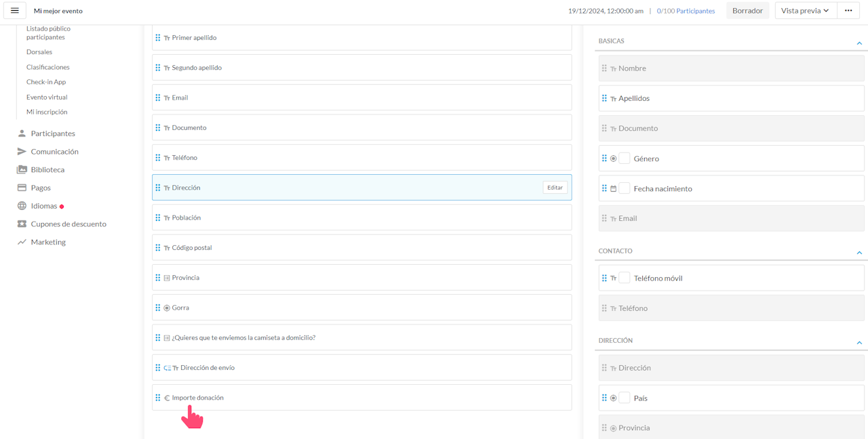
Task: Click the Participantes person icon
Action: 22,133
